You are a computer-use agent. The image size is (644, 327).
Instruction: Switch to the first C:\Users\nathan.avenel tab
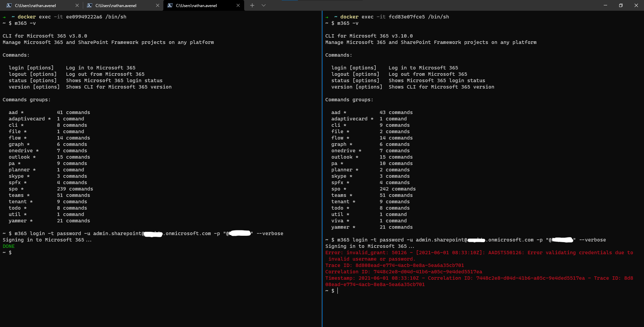click(x=40, y=5)
